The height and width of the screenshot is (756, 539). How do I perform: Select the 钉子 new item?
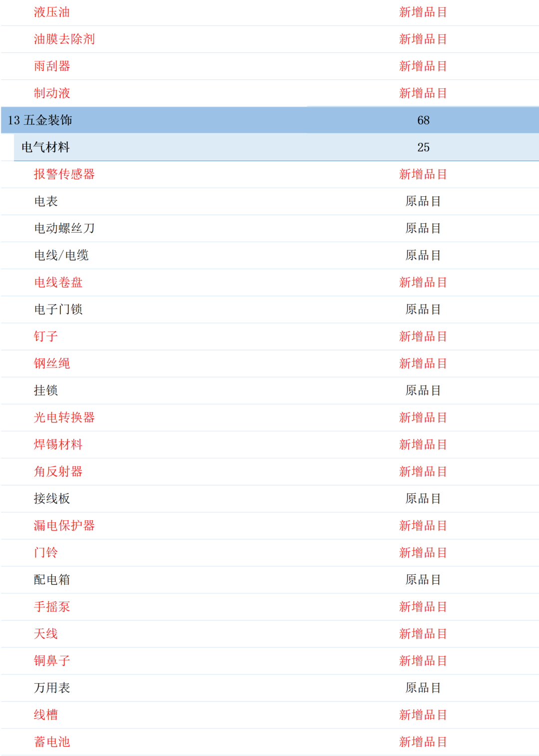[x=45, y=336]
